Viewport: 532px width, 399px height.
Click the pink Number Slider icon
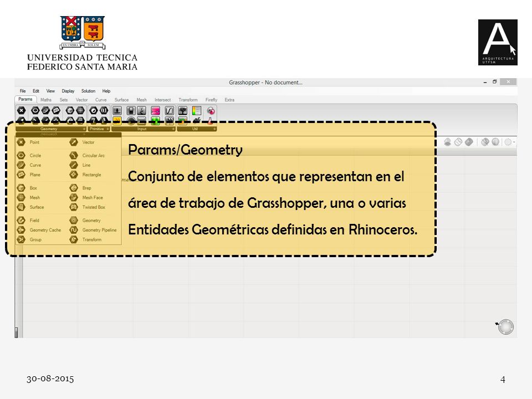[x=155, y=111]
